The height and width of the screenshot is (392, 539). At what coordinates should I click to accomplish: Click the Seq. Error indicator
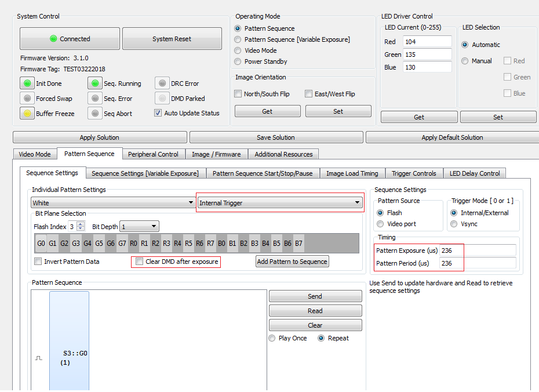point(95,99)
